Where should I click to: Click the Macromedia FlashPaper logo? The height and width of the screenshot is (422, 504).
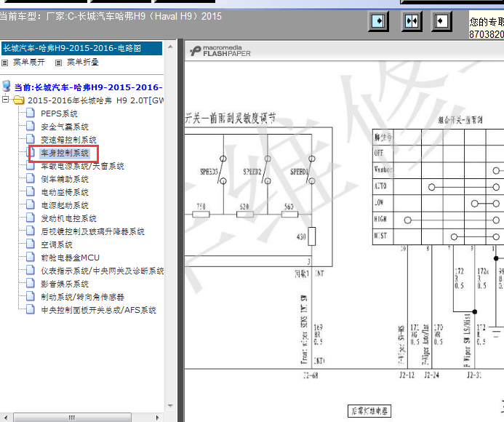(x=220, y=51)
